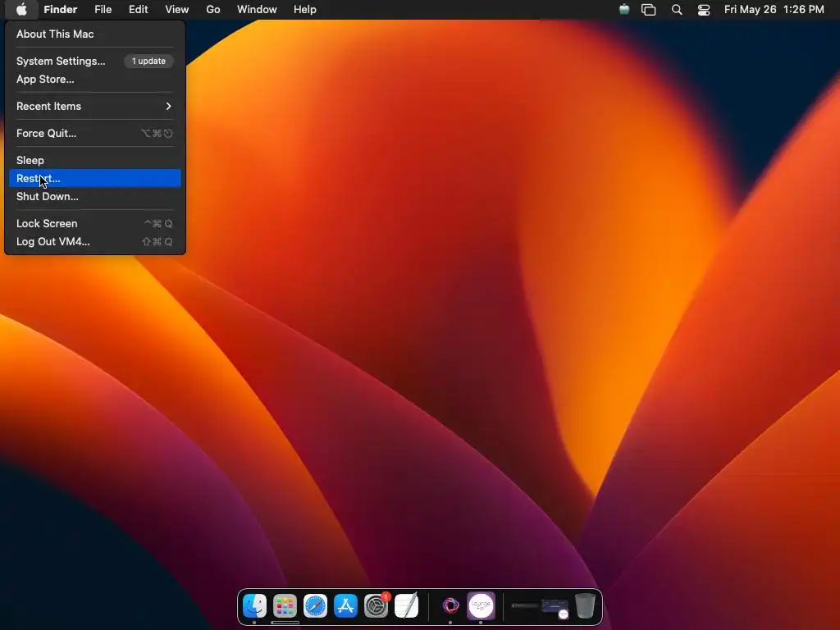Click the 1 update badge

(149, 61)
